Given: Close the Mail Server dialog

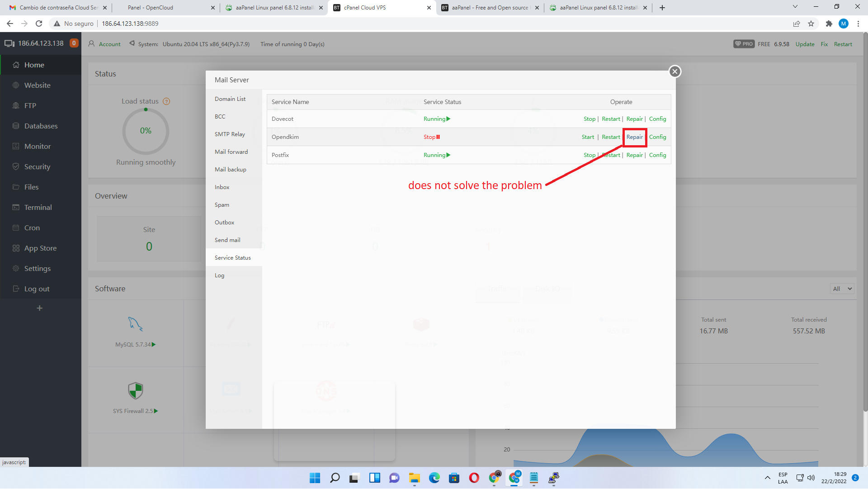Looking at the screenshot, I should (675, 71).
